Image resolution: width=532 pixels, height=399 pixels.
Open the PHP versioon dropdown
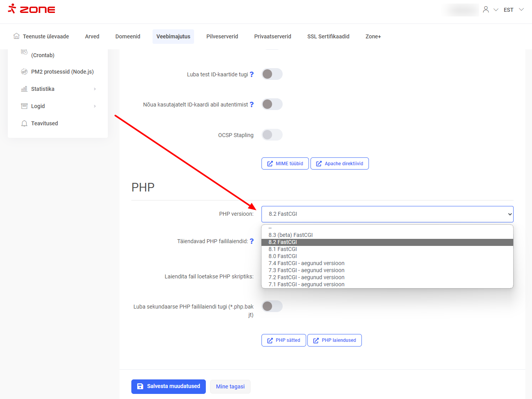tap(387, 214)
